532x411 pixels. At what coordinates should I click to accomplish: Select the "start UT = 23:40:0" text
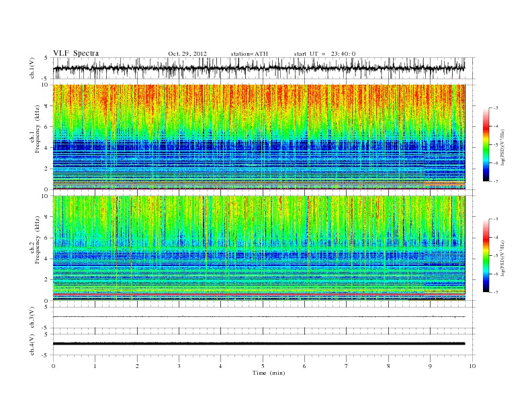tap(324, 54)
